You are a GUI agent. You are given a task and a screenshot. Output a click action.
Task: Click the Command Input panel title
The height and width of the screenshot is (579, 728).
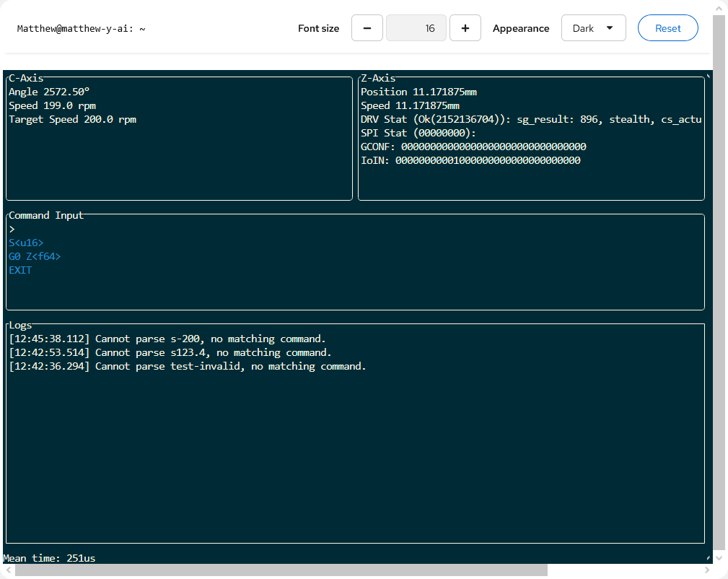(46, 216)
